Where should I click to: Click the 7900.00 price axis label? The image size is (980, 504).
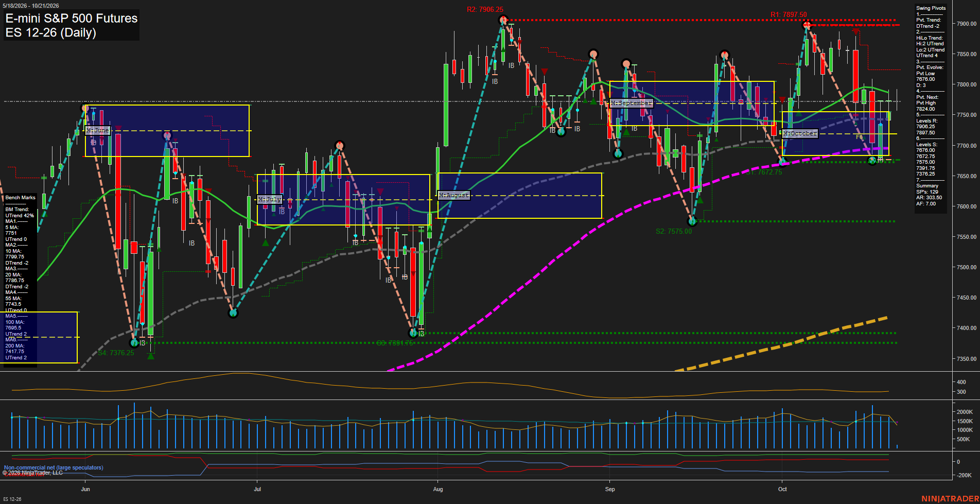click(967, 24)
